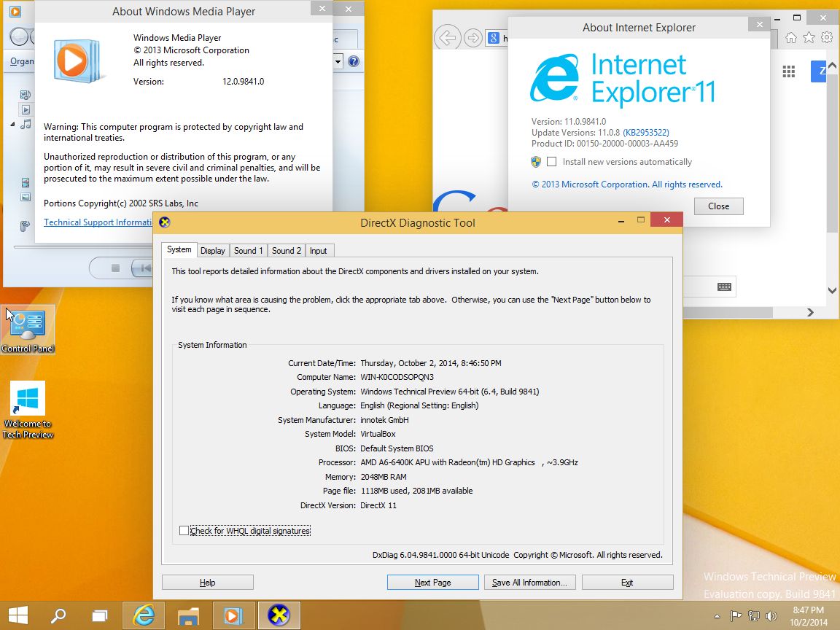Open the Sound 1 tab
Image resolution: width=840 pixels, height=630 pixels.
(x=248, y=251)
